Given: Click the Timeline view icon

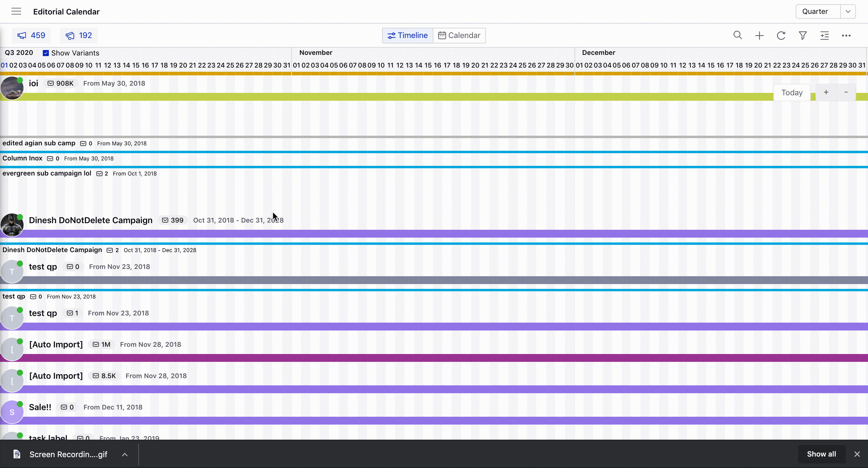Looking at the screenshot, I should 391,35.
